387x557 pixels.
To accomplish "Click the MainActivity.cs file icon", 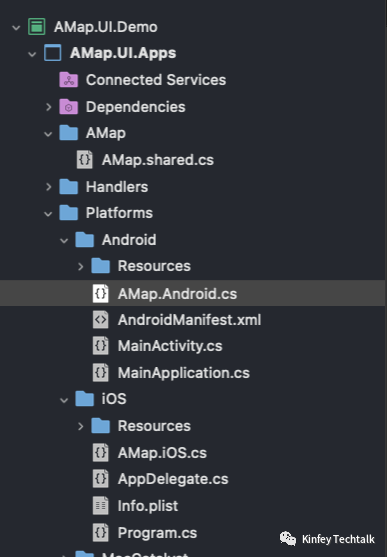I will 101,346.
